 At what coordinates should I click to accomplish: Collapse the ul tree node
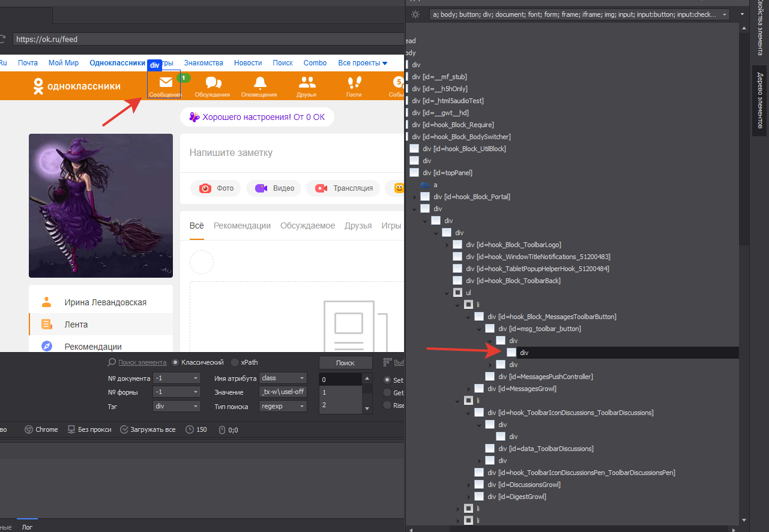[x=447, y=293]
